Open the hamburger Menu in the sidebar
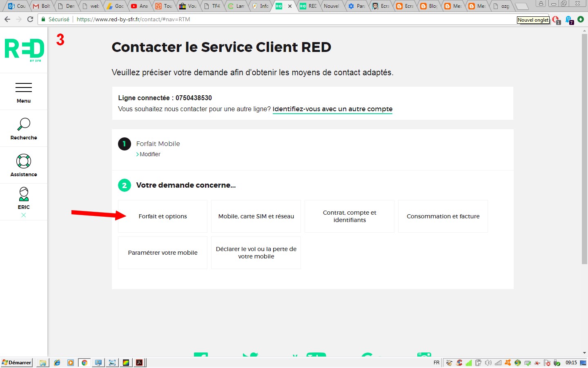 tap(24, 92)
